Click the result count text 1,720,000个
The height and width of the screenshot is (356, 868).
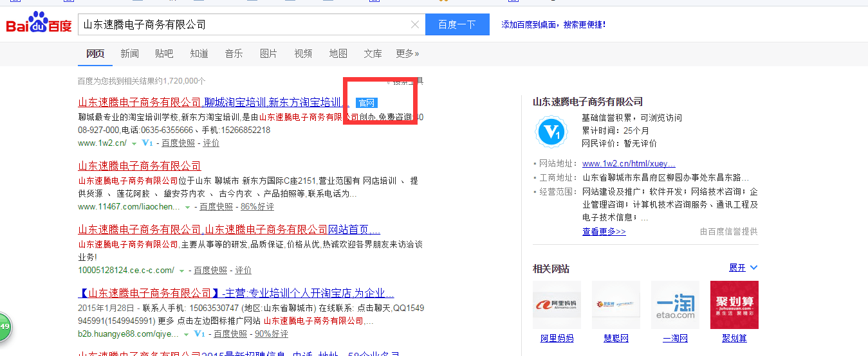tap(184, 81)
